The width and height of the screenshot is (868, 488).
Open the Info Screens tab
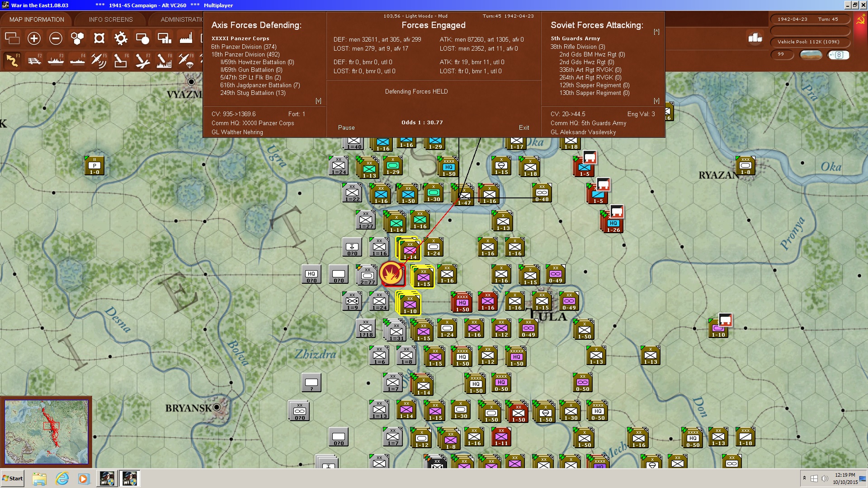[x=111, y=19]
